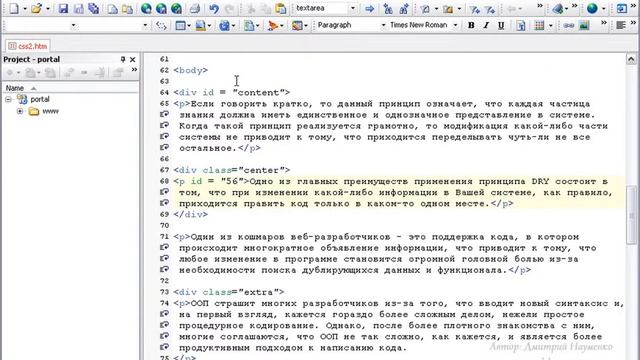The width and height of the screenshot is (640, 360).
Task: Click the table layout icon in second toolbar
Action: click(180, 26)
